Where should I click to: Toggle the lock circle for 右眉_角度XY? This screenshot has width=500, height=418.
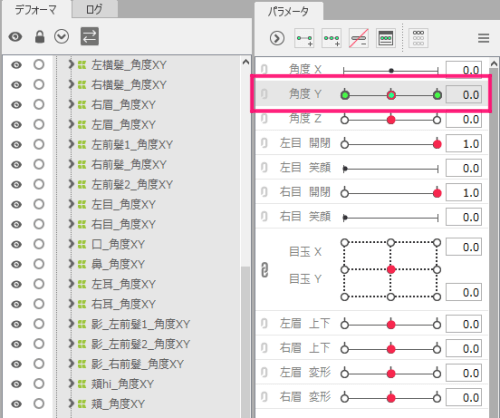click(39, 105)
